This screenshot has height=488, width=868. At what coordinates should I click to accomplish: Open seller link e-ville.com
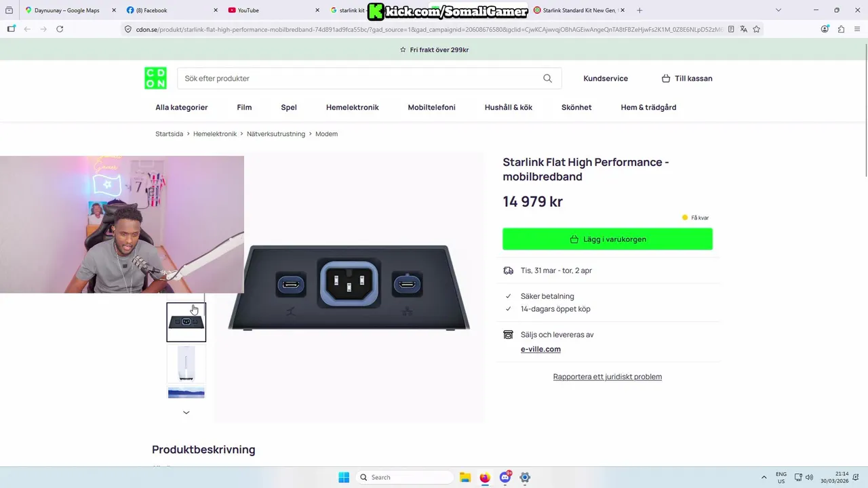(x=540, y=349)
